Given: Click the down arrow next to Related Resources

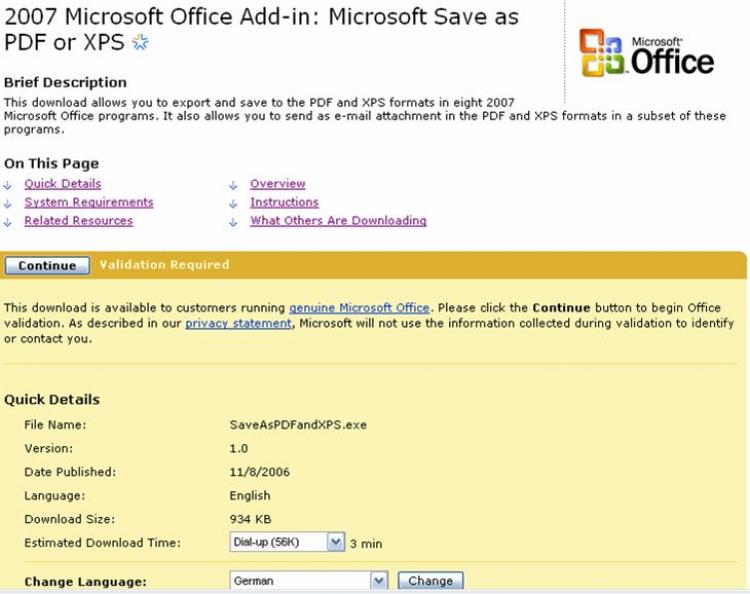Looking at the screenshot, I should point(9,221).
